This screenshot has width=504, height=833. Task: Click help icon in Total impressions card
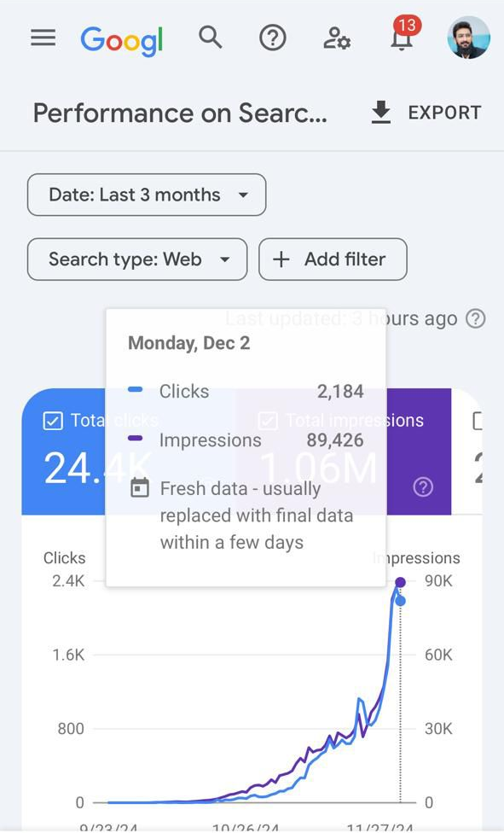423,487
